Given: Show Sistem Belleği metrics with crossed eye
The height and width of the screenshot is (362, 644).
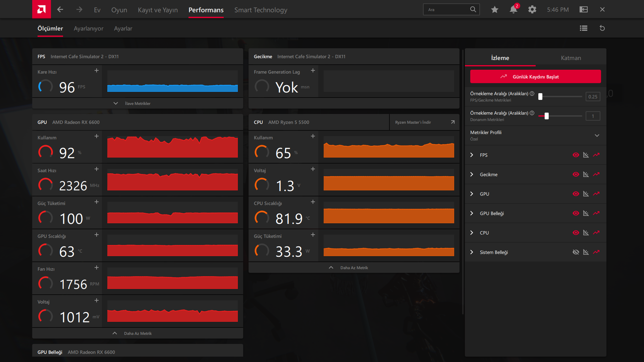Looking at the screenshot, I should click(576, 252).
